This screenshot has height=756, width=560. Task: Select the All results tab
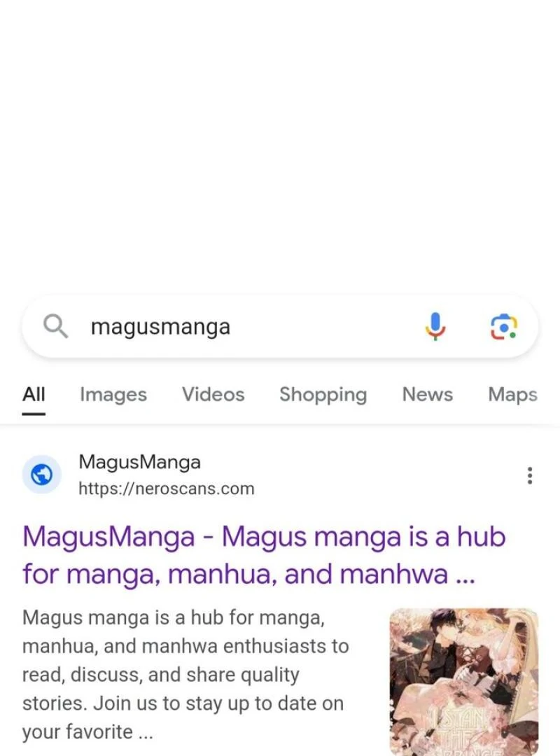pyautogui.click(x=34, y=394)
